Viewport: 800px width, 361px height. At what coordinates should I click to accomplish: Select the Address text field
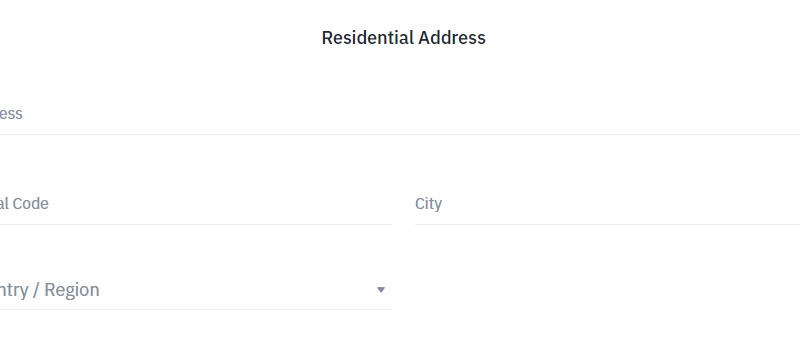(x=400, y=114)
